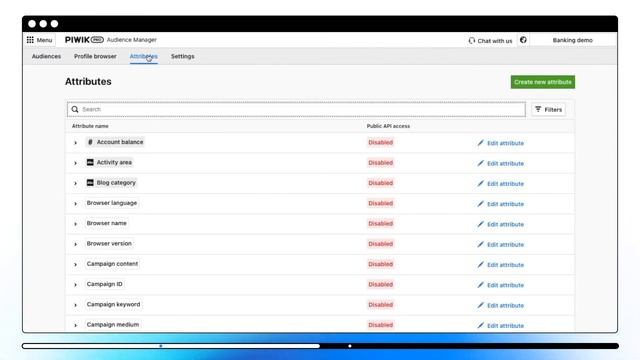
Task: Open the Profile browser tab
Action: (x=95, y=56)
